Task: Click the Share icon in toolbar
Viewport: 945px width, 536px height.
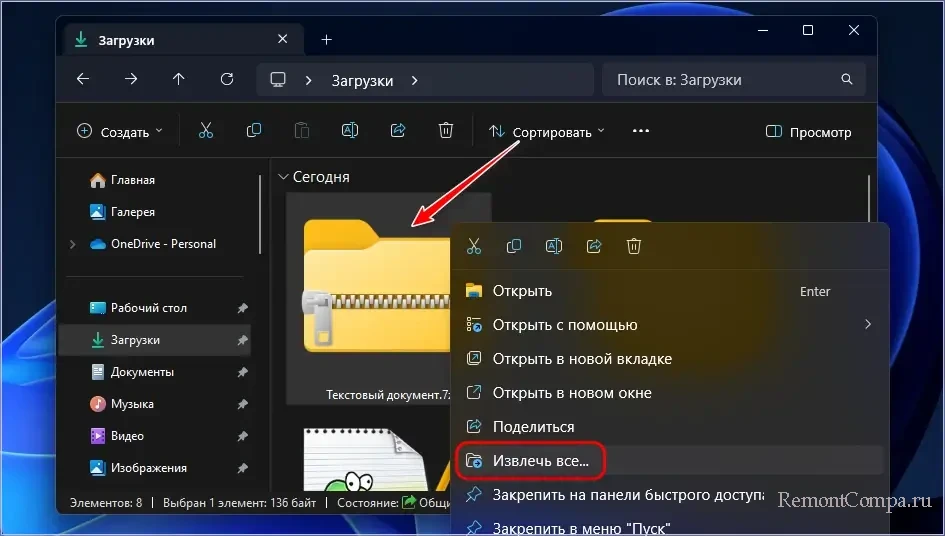Action: (398, 131)
